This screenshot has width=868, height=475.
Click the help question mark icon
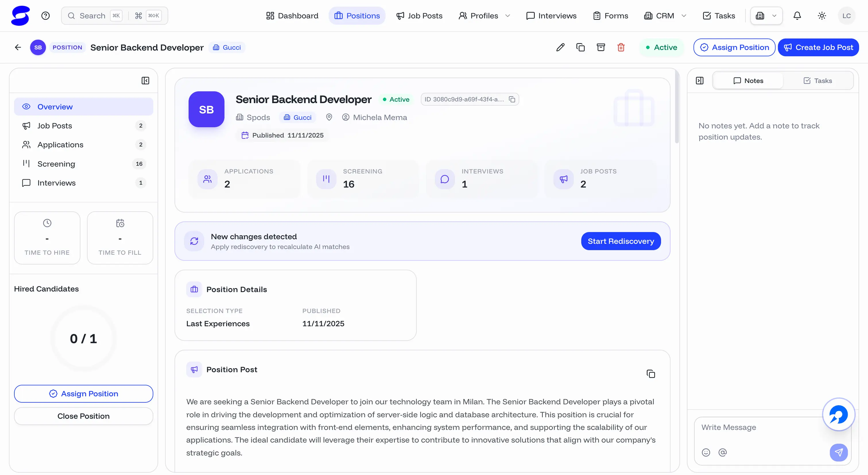coord(45,16)
